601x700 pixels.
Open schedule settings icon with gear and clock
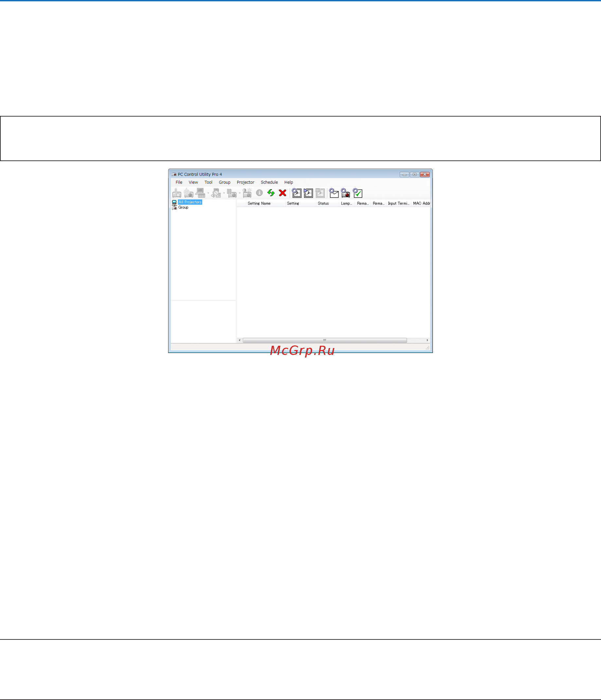pos(296,193)
